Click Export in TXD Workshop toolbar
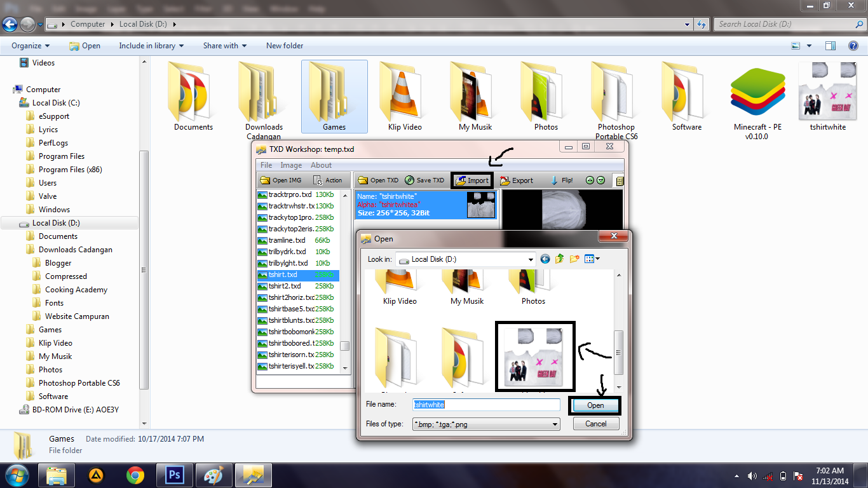The image size is (868, 488). tap(517, 180)
